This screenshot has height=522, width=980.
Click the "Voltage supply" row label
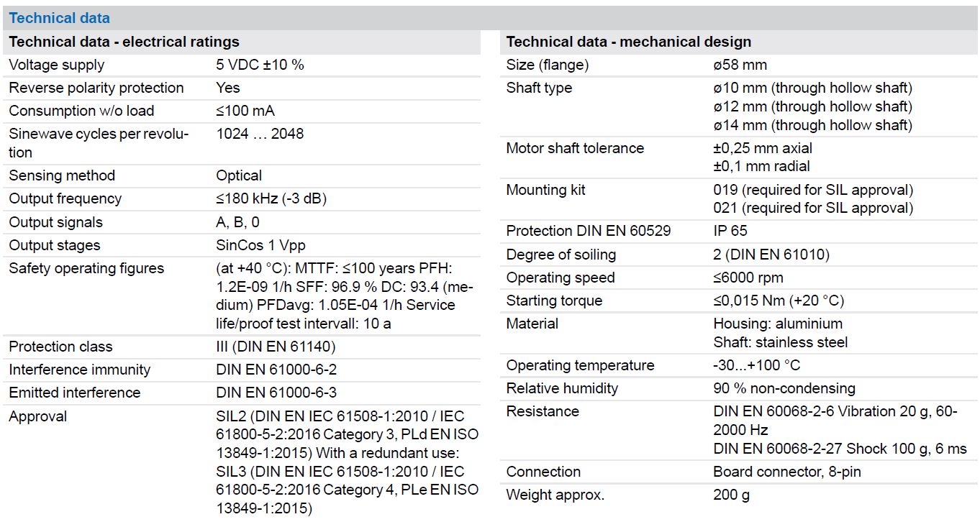tap(56, 65)
